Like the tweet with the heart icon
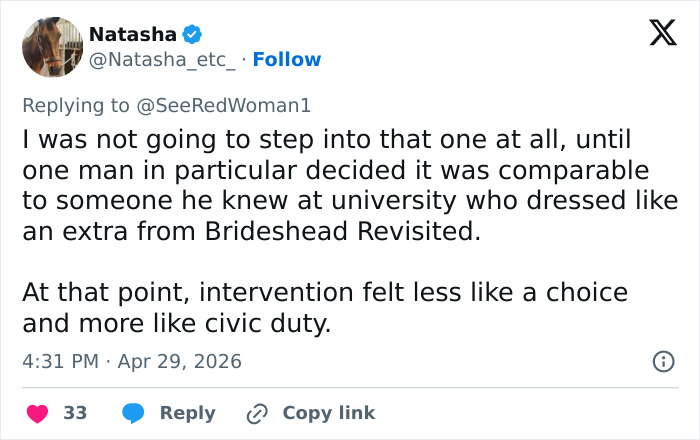 (x=37, y=413)
